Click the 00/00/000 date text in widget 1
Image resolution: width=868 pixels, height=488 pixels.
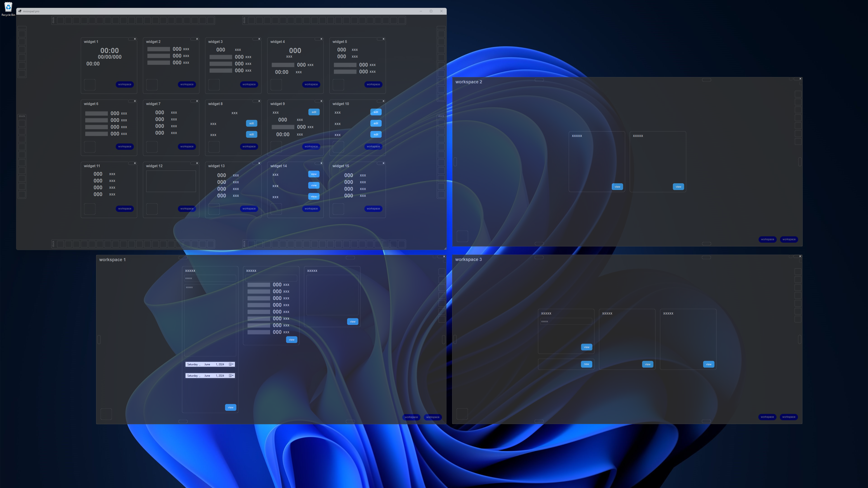pyautogui.click(x=110, y=57)
